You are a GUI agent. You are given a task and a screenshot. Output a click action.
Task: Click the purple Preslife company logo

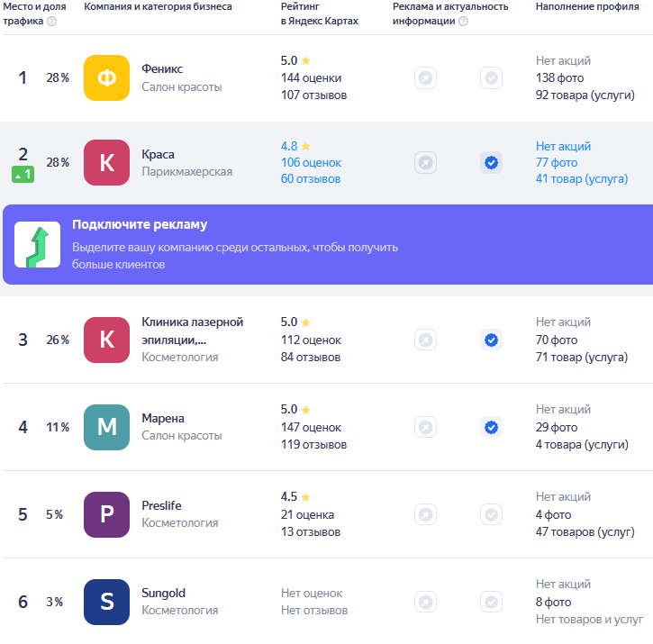(x=106, y=515)
